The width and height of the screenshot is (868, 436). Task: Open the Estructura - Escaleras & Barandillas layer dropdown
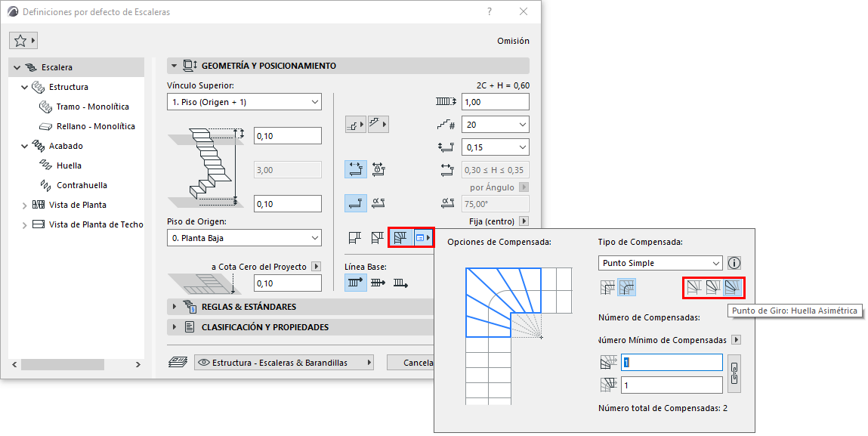coord(284,363)
